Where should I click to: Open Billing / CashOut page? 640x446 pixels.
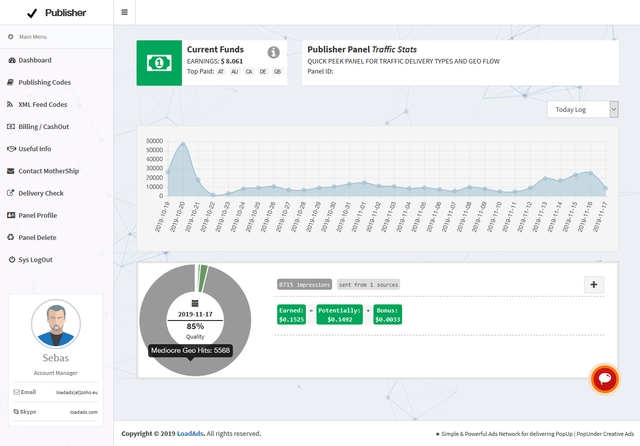pyautogui.click(x=44, y=127)
